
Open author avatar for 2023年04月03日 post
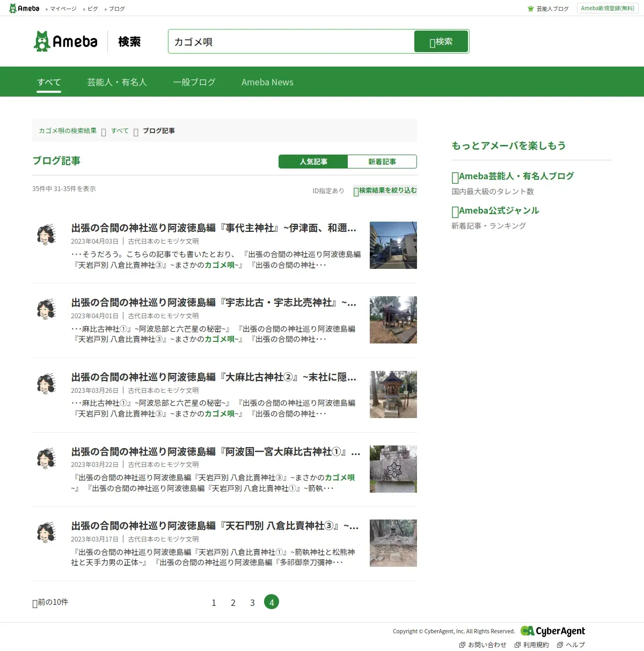(x=47, y=235)
